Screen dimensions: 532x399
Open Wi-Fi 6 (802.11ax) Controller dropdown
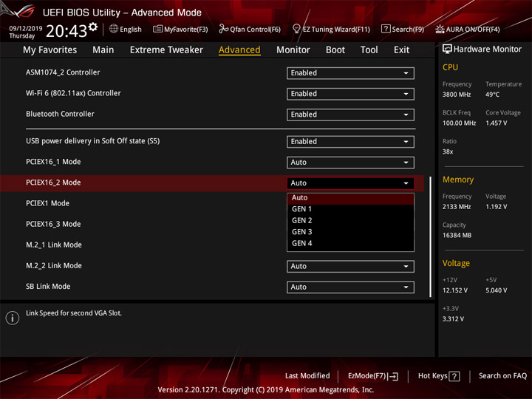pyautogui.click(x=350, y=94)
